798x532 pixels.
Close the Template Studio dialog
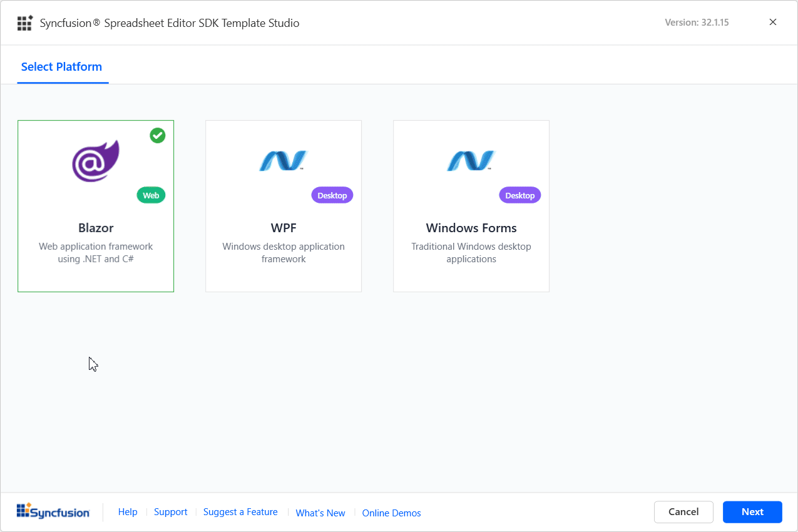(772, 22)
